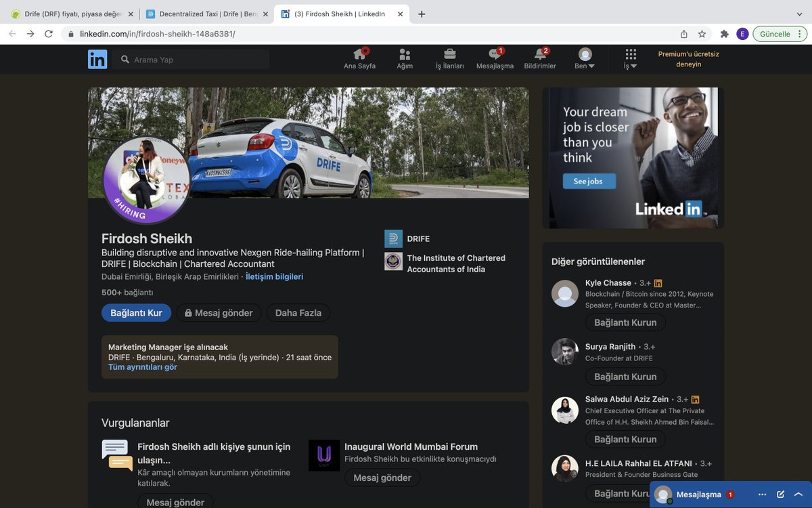Open Daha Fazla more menu
812x508 pixels.
tap(298, 313)
